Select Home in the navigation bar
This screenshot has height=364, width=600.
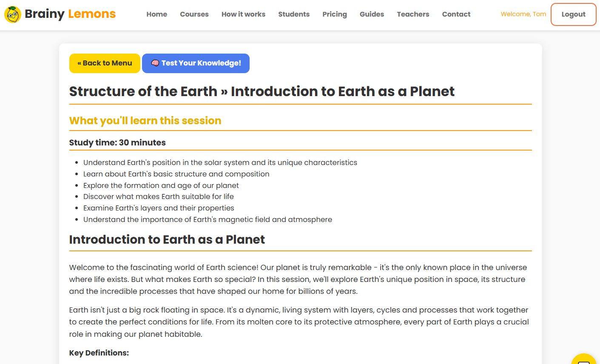click(156, 14)
